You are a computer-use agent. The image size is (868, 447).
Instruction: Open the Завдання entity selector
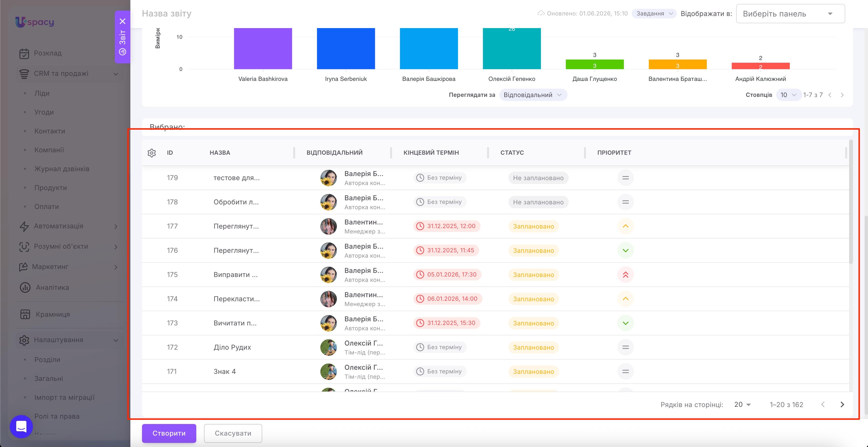[654, 14]
